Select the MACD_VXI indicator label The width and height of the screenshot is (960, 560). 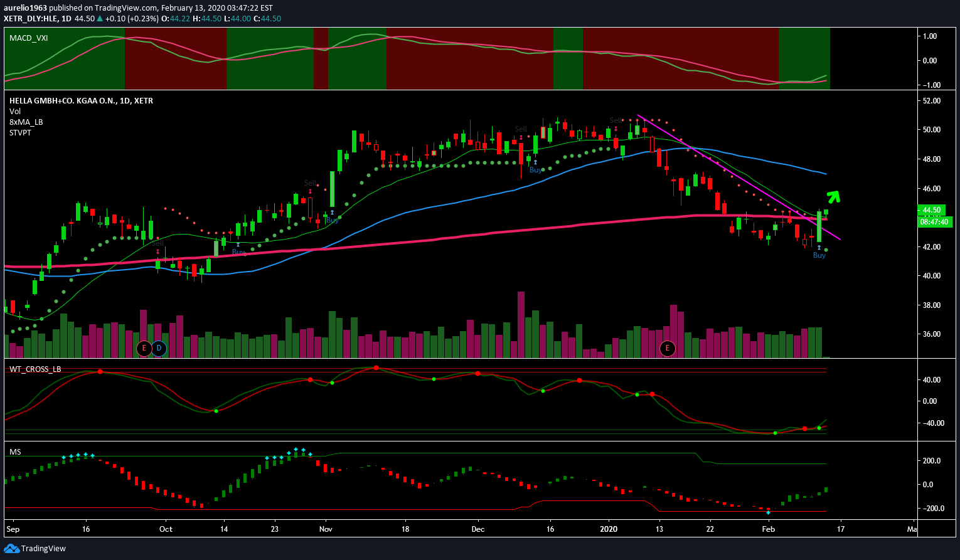29,38
